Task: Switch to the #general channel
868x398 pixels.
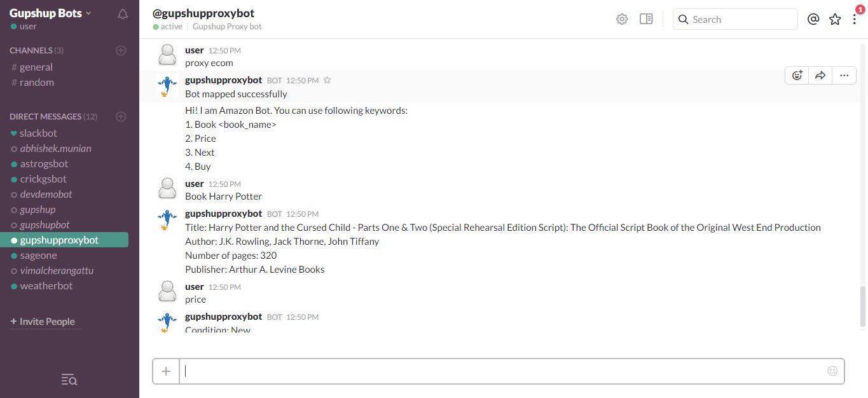Action: [36, 67]
